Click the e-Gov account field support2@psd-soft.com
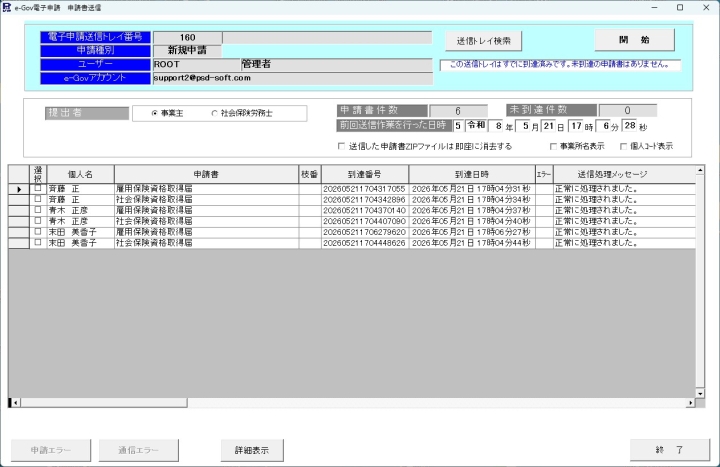720x467 pixels. click(292, 78)
